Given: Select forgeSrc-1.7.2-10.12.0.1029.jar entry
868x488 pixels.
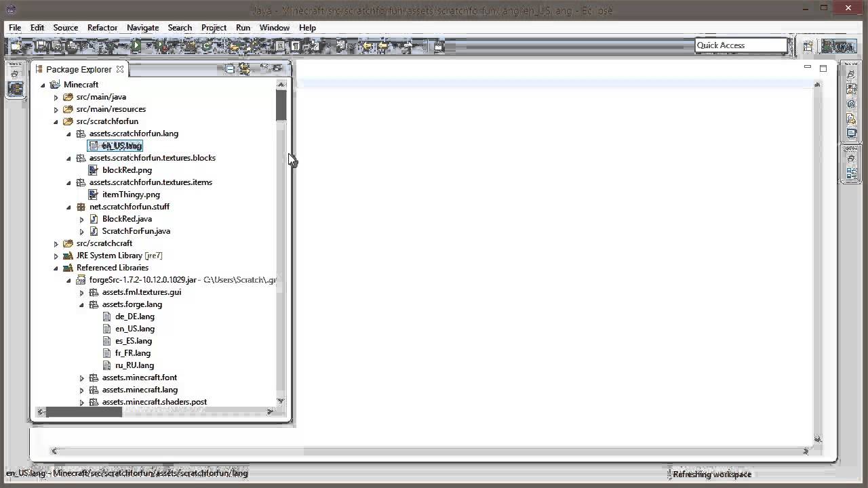Looking at the screenshot, I should 143,280.
